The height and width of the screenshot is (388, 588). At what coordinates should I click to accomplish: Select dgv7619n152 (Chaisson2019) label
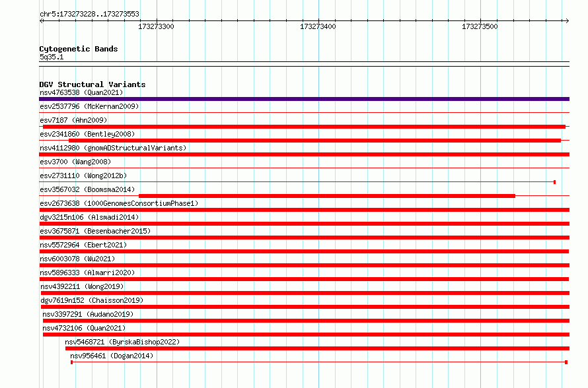[92, 300]
